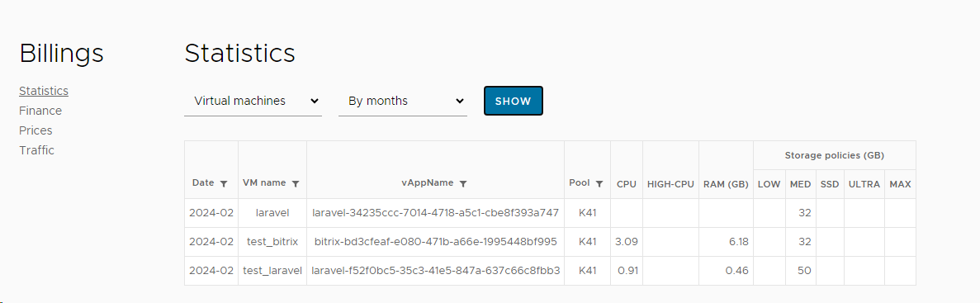Screen dimensions: 980x303
Task: Click the ULTRA storage column header
Action: 864,184
